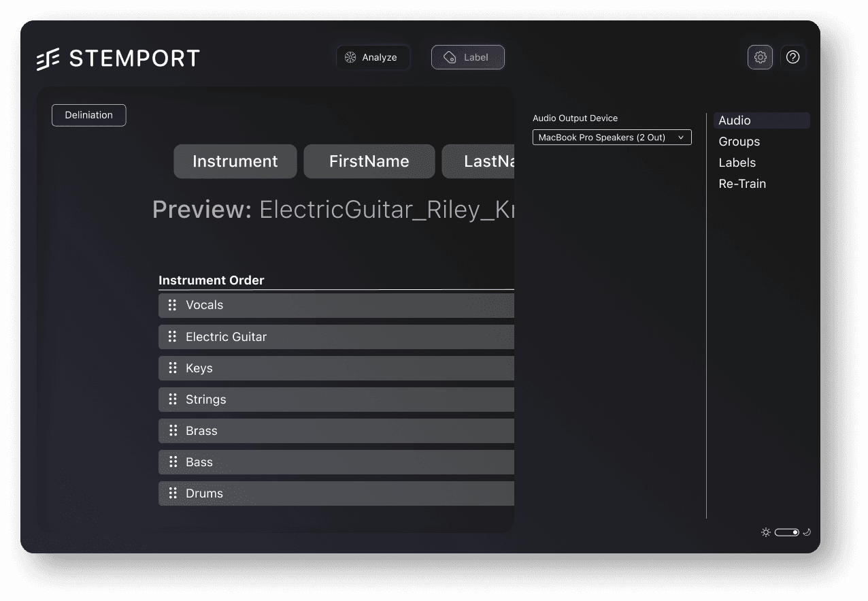Click the sun light-mode icon

pos(766,532)
